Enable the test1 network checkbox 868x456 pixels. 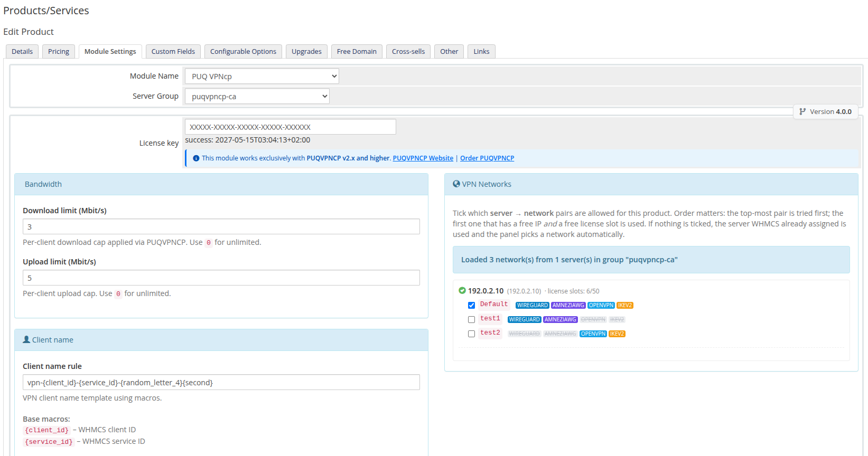pyautogui.click(x=471, y=319)
